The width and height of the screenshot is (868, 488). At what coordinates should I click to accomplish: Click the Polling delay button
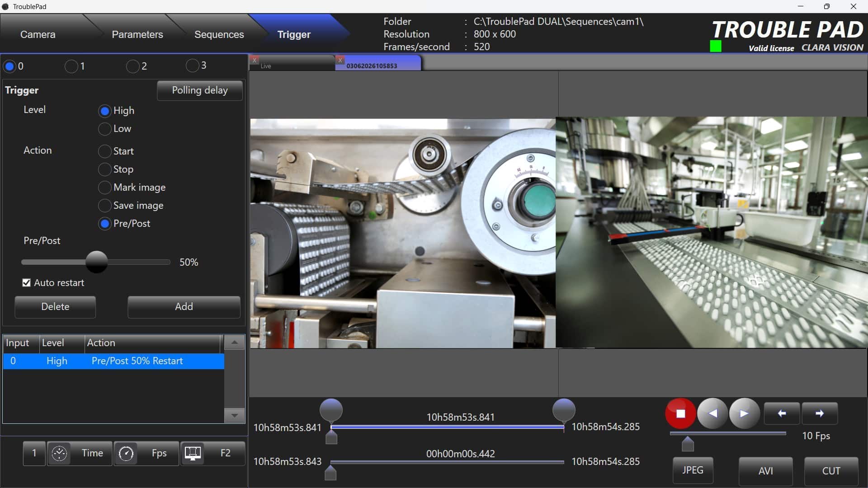[200, 90]
